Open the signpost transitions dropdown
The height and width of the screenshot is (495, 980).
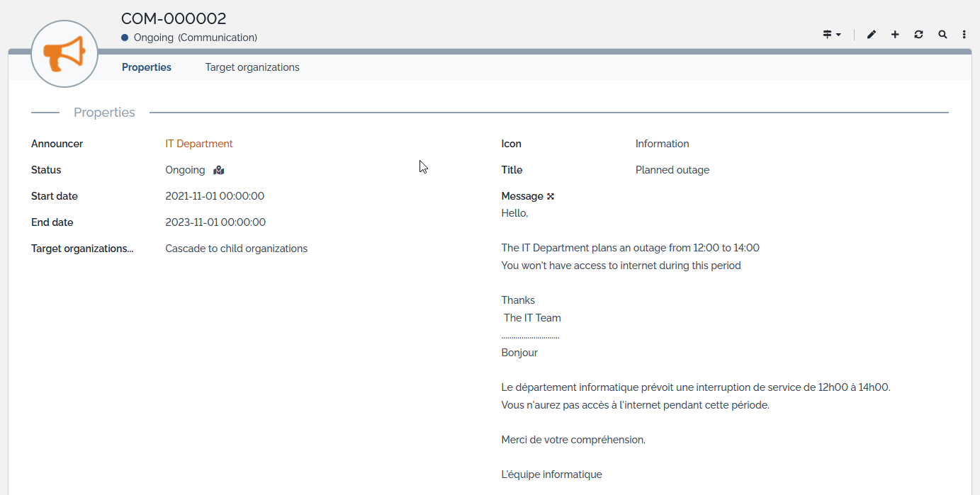831,34
